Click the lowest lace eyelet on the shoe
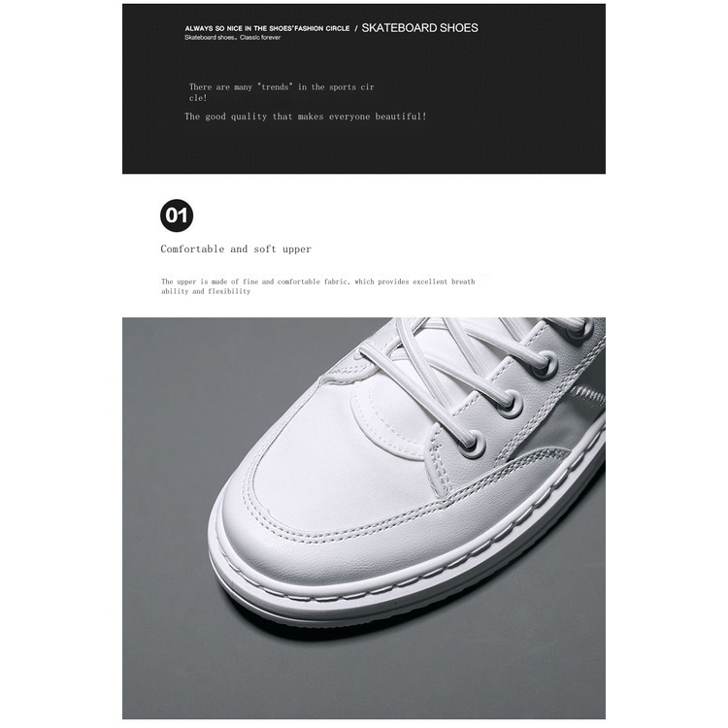 473,441
